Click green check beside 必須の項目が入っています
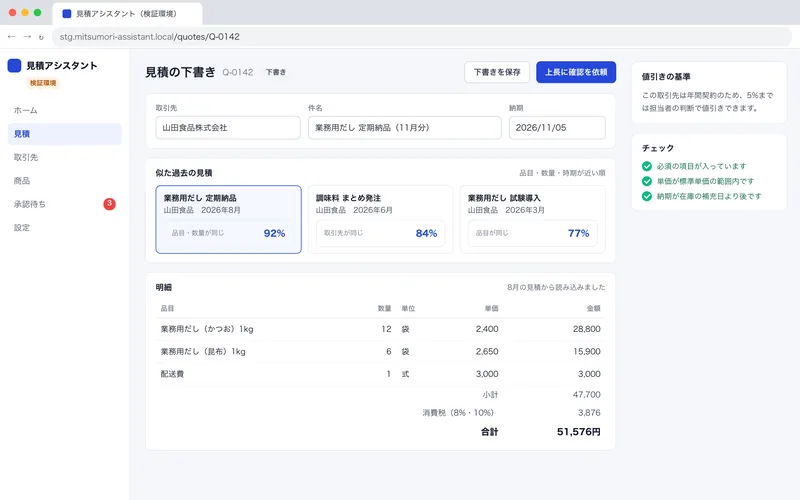The image size is (800, 500). point(647,166)
